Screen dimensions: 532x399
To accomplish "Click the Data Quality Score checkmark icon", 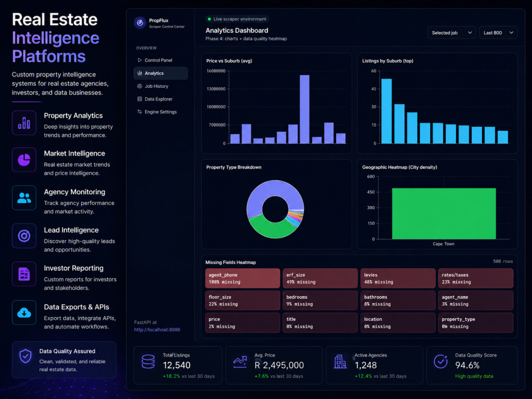I will pos(440,362).
